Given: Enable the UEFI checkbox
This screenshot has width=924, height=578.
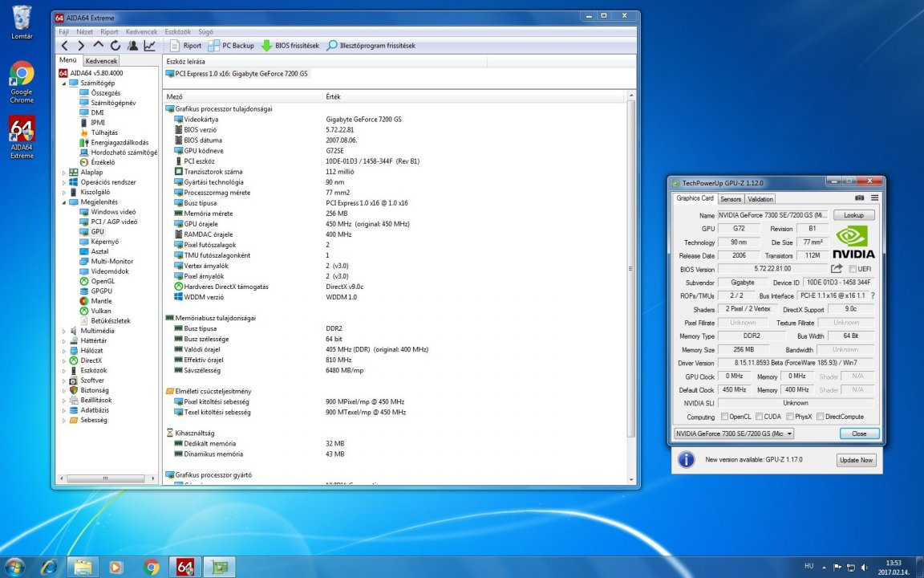Looking at the screenshot, I should tap(853, 269).
